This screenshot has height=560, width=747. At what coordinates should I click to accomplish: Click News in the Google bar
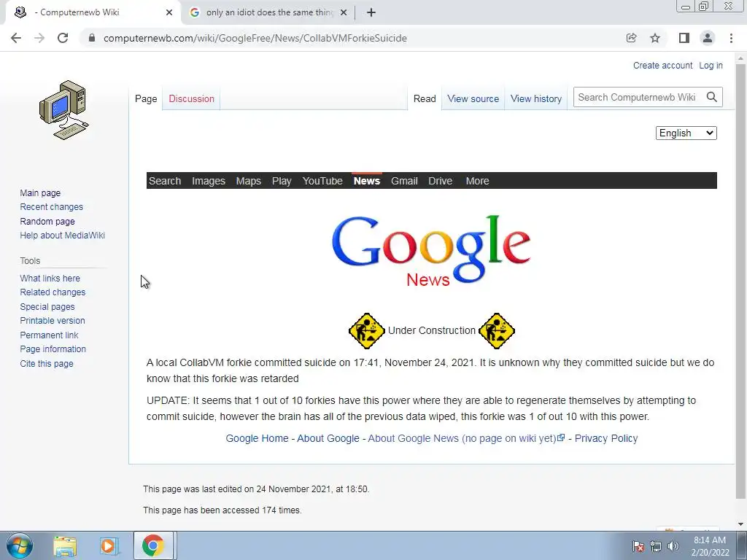[x=367, y=181]
